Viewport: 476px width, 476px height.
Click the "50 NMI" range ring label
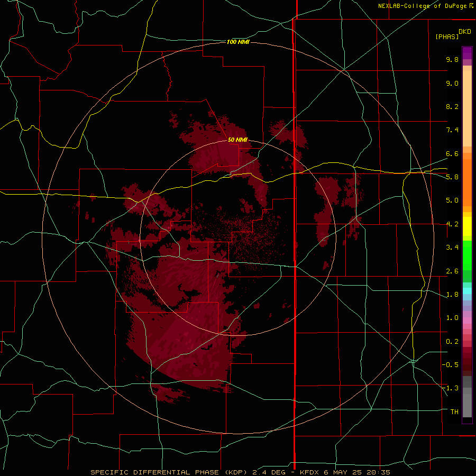pyautogui.click(x=237, y=140)
